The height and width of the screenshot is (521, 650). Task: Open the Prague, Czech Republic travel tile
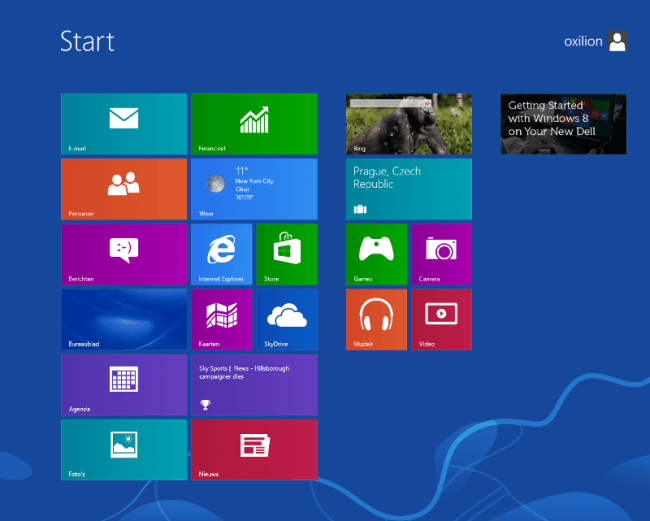click(409, 189)
